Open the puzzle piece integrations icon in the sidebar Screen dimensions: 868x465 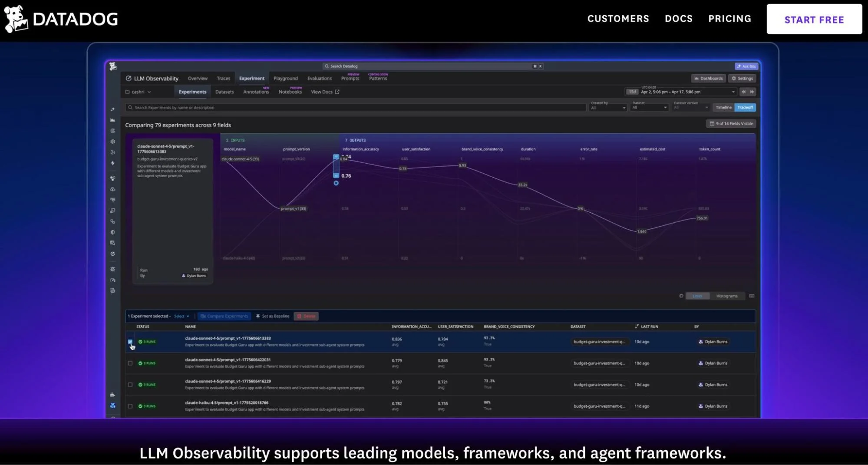tap(112, 395)
